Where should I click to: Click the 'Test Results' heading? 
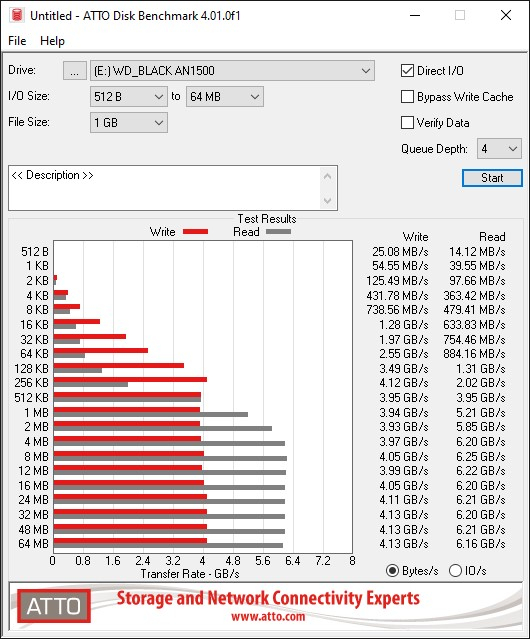267,219
